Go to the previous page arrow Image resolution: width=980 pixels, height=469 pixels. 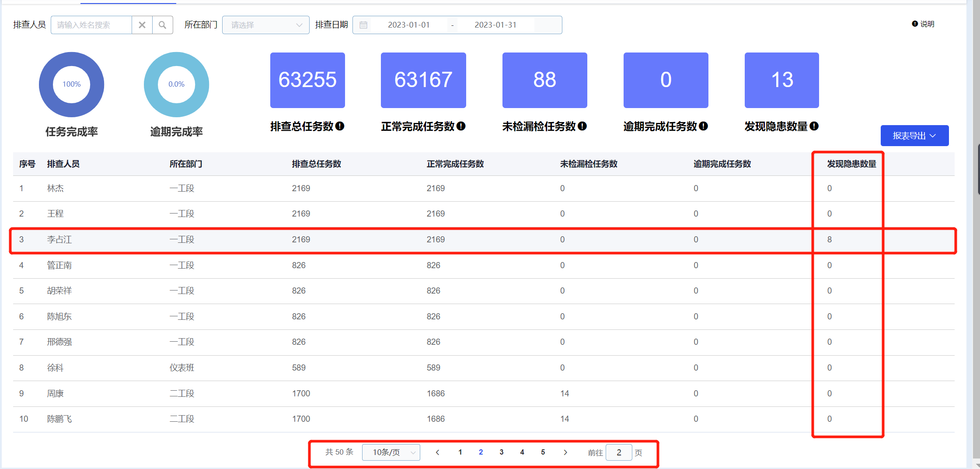437,452
